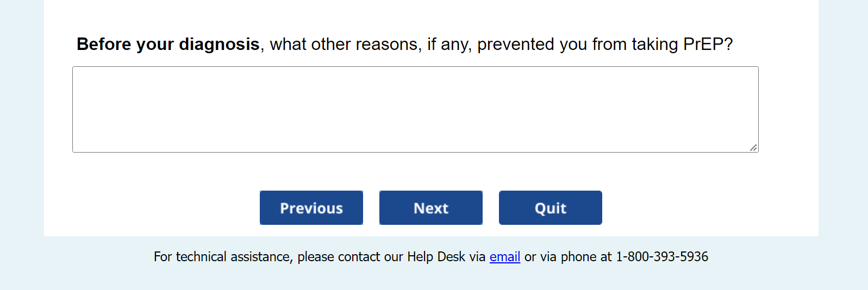868x290 pixels.
Task: Quit the survey
Action: pos(550,208)
